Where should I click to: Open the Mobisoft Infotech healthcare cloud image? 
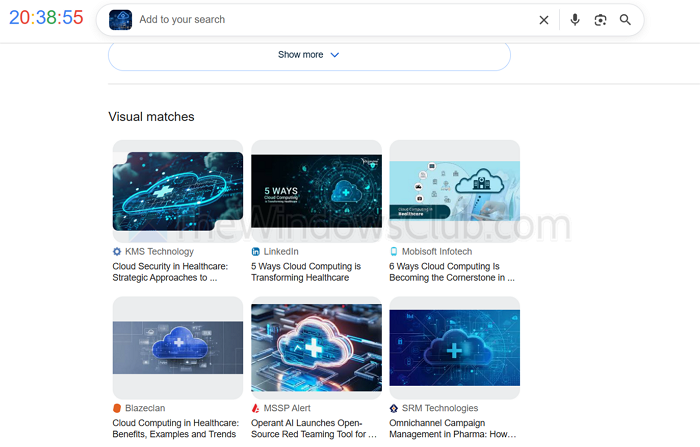454,191
